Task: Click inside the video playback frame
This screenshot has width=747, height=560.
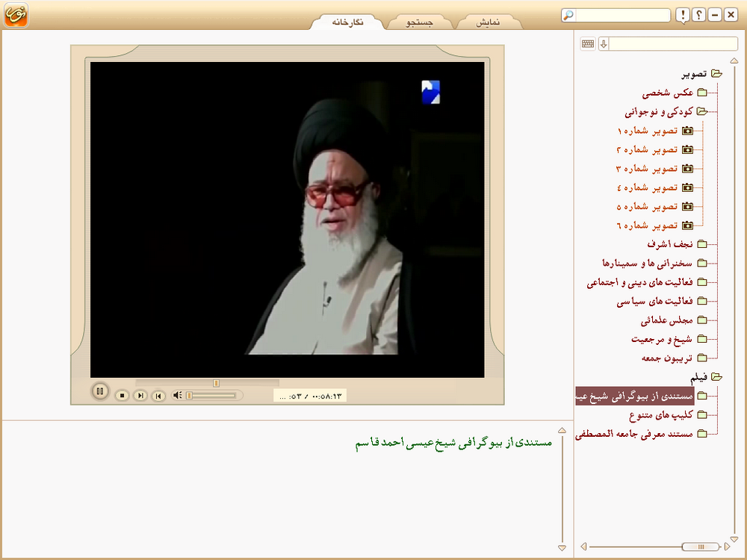Action: [288, 220]
